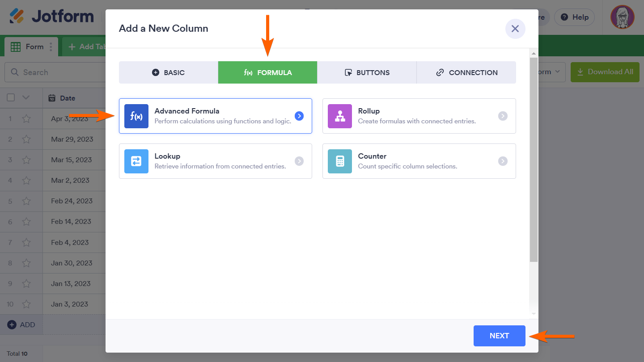The width and height of the screenshot is (644, 362).
Task: Select the FORMULA tab
Action: [x=268, y=72]
